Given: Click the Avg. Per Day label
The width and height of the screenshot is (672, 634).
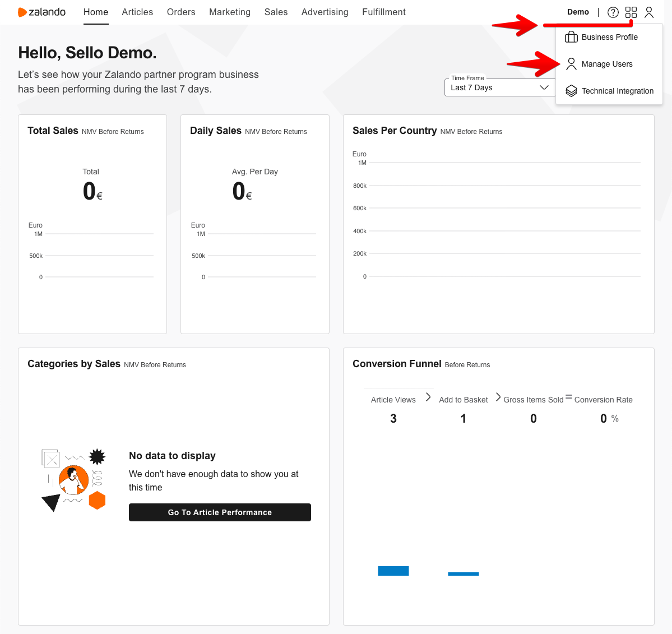Looking at the screenshot, I should point(254,172).
